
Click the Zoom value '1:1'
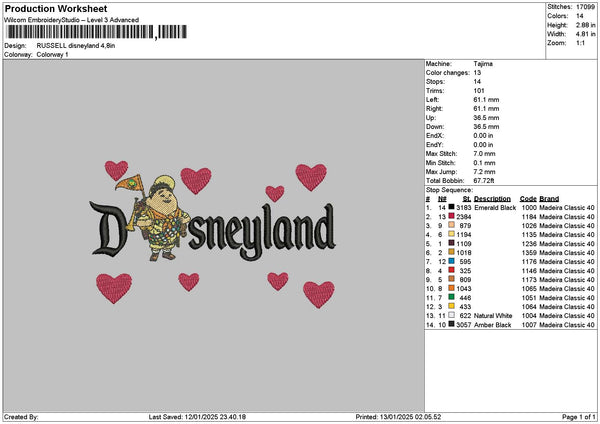[x=580, y=43]
